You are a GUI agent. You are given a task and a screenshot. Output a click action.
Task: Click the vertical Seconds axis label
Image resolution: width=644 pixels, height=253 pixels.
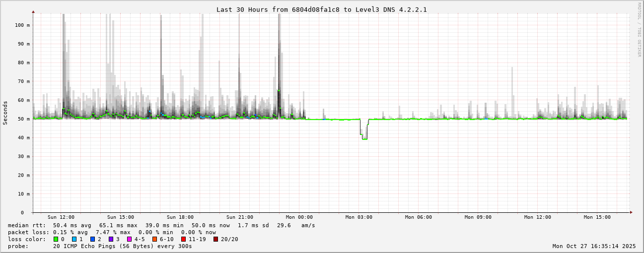pos(5,113)
